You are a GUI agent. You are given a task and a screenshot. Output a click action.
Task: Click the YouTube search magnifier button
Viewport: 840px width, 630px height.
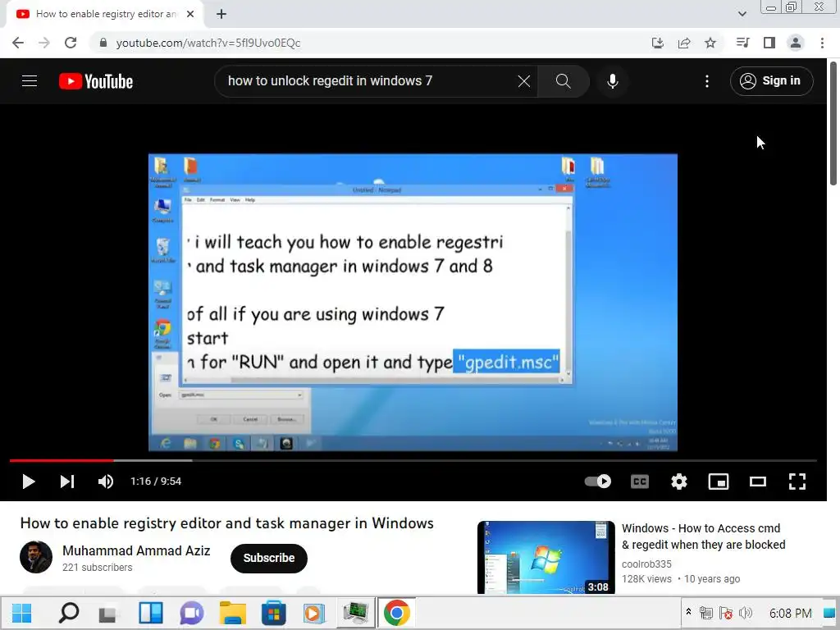pos(563,81)
